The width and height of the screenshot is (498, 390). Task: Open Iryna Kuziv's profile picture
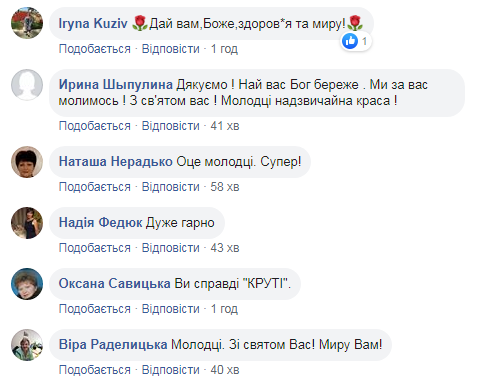click(27, 23)
